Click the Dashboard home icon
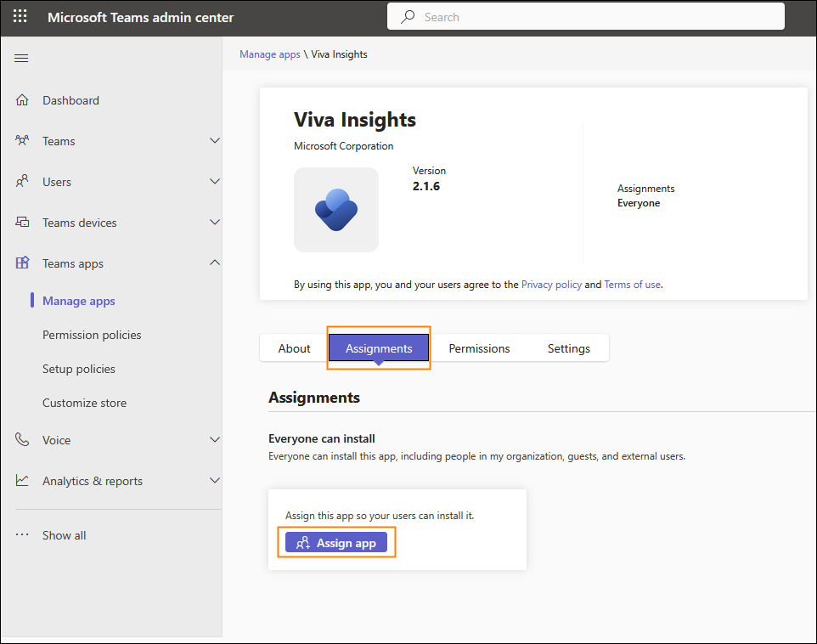The image size is (817, 644). (22, 99)
